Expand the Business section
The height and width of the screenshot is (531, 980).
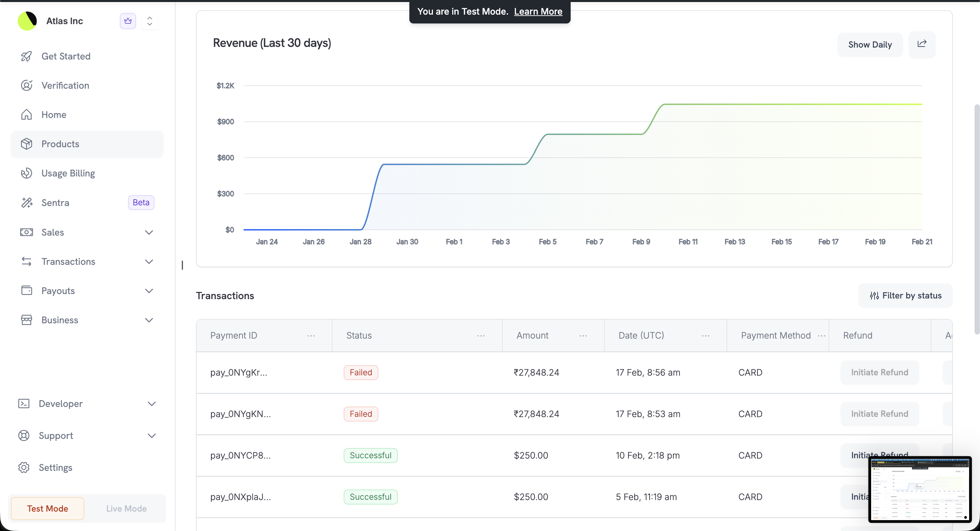pos(149,320)
